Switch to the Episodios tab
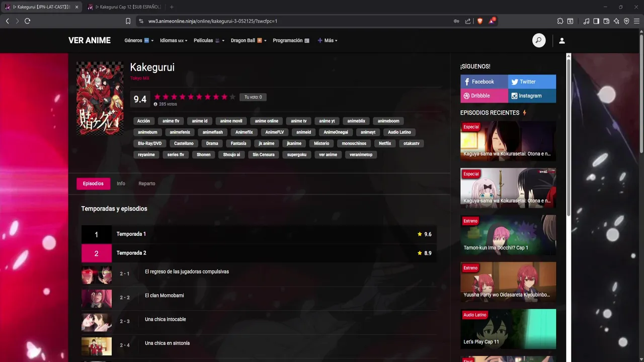The height and width of the screenshot is (362, 644). click(93, 184)
